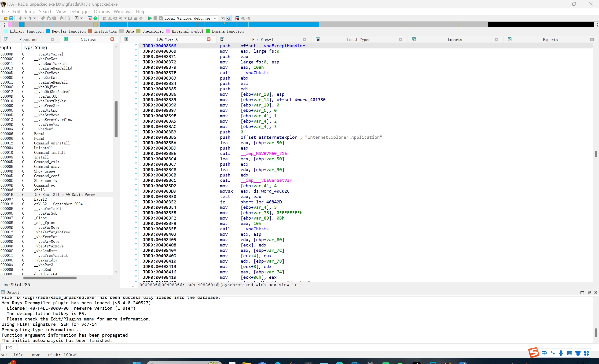Click the breakpoint list toolbar icon

pyautogui.click(x=237, y=18)
